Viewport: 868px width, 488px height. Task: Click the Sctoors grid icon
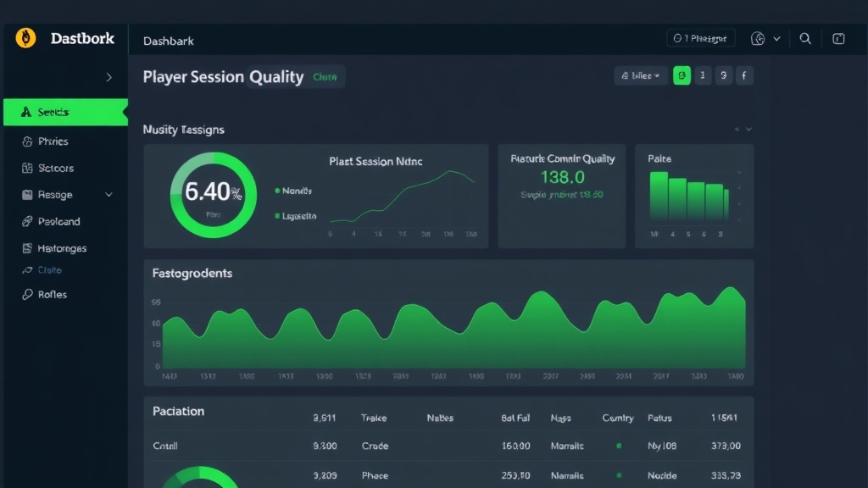[27, 169]
